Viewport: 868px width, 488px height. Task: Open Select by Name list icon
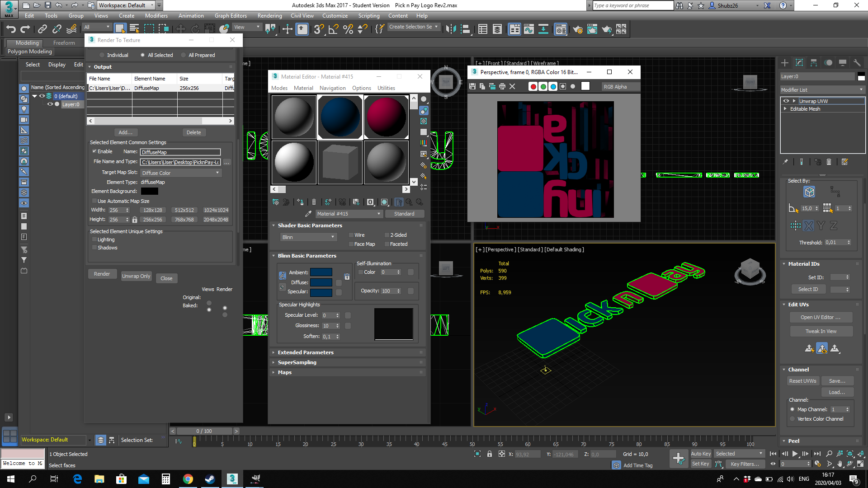pos(134,29)
